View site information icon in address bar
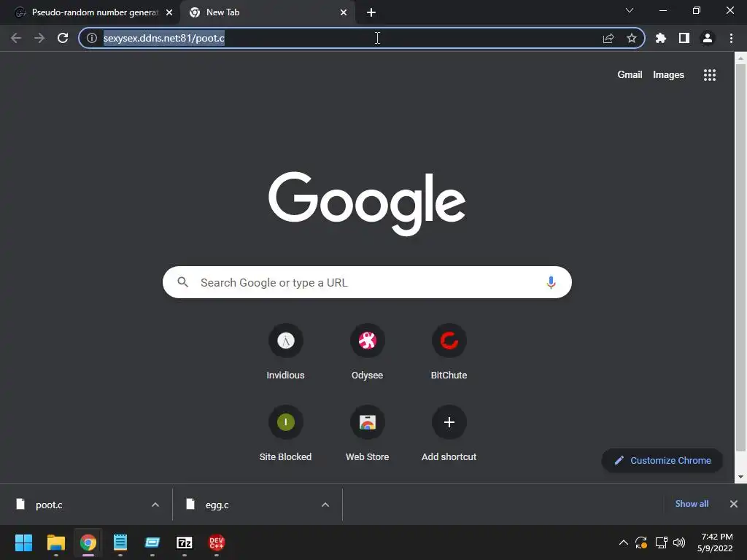The height and width of the screenshot is (560, 747). point(92,38)
